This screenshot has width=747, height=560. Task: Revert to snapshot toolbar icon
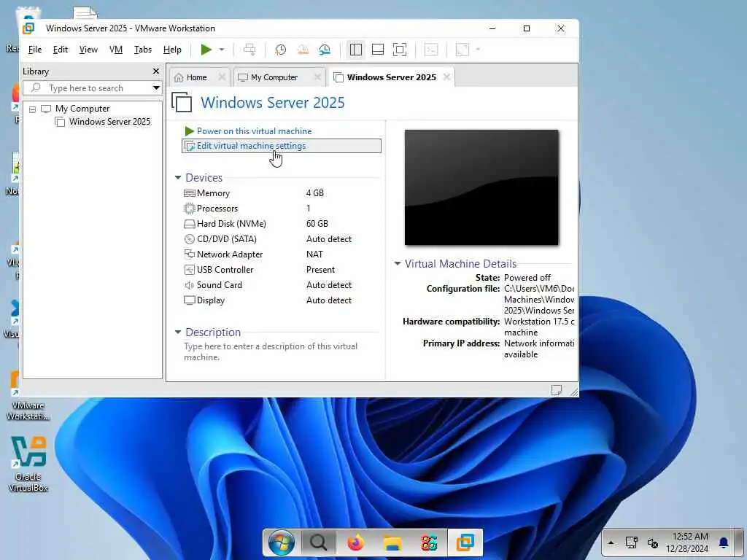(x=303, y=50)
